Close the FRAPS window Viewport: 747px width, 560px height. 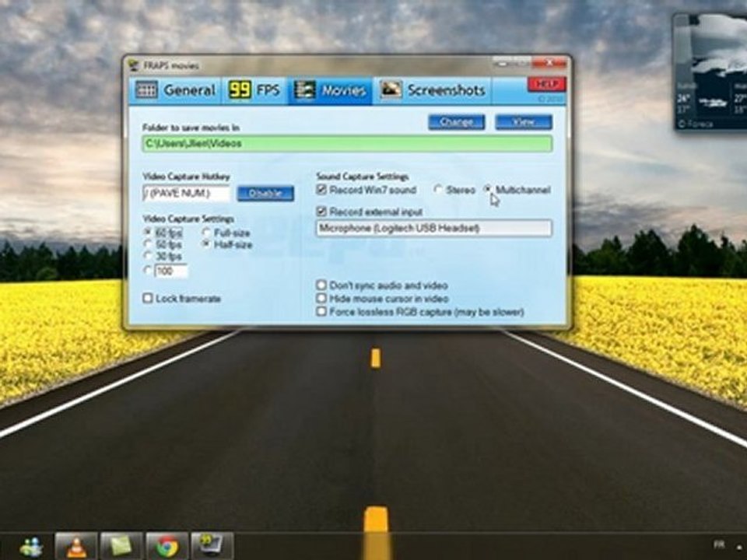pyautogui.click(x=549, y=63)
